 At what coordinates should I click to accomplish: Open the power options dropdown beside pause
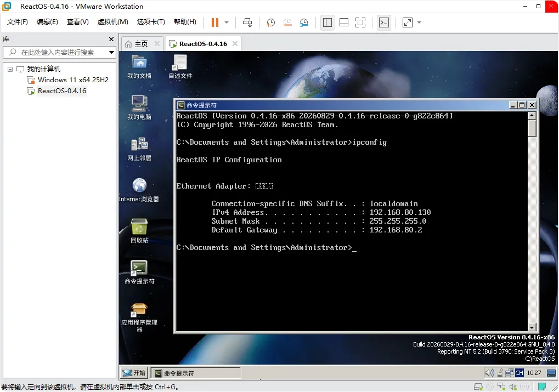point(227,22)
